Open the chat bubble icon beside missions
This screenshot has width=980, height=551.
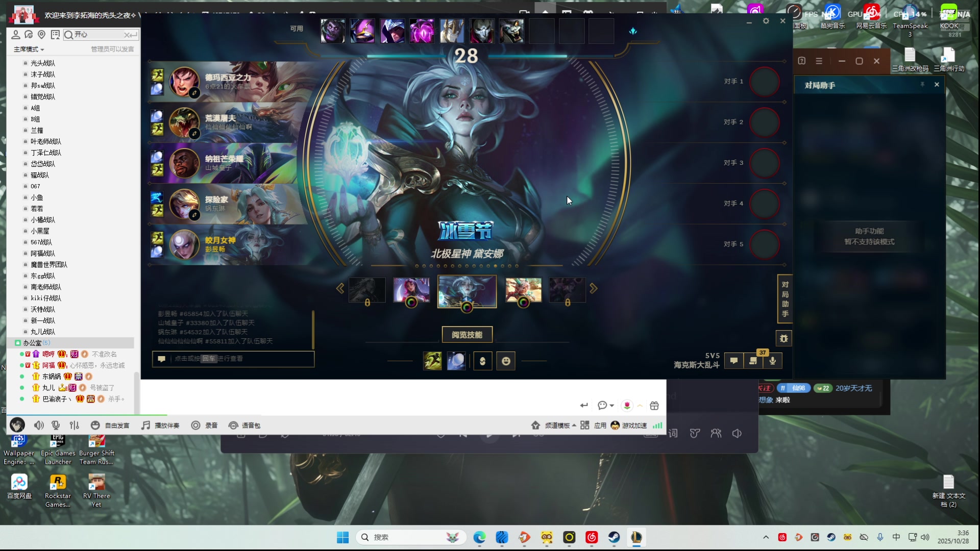[x=734, y=361]
